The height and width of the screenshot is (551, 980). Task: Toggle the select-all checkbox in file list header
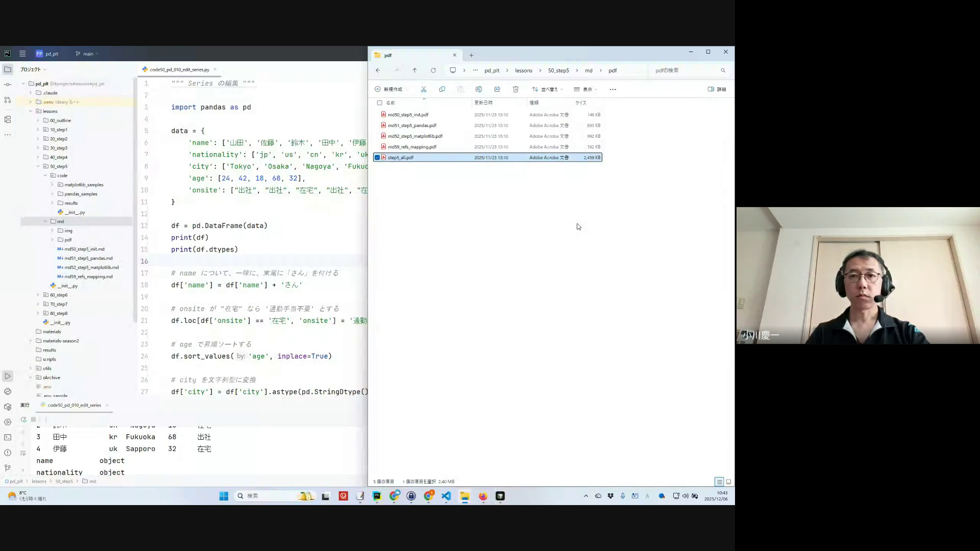(379, 103)
